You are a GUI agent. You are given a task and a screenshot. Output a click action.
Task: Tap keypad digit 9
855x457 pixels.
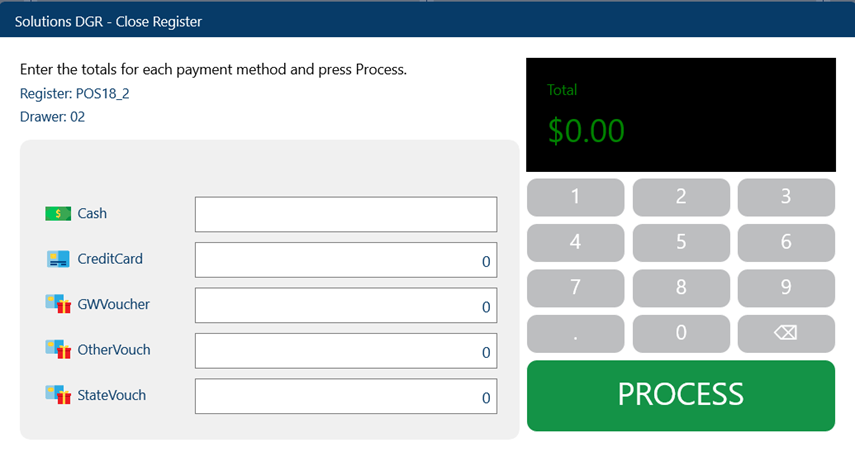click(x=786, y=288)
